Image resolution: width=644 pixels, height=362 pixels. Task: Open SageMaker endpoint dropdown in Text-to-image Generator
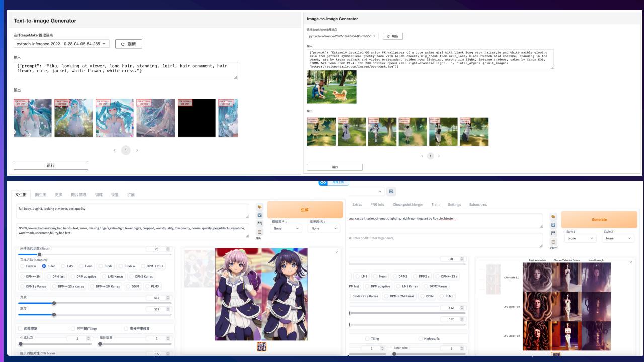point(61,44)
